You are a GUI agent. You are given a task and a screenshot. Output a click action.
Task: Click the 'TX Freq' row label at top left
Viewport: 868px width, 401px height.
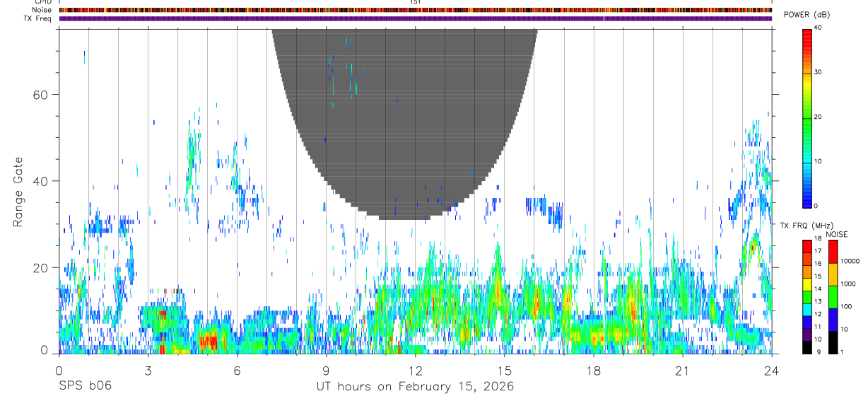(x=38, y=18)
